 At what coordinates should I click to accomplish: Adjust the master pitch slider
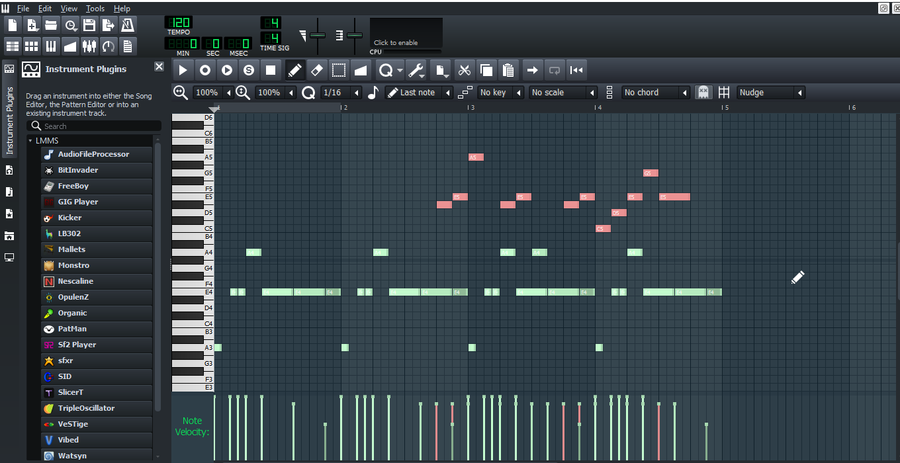[355, 36]
